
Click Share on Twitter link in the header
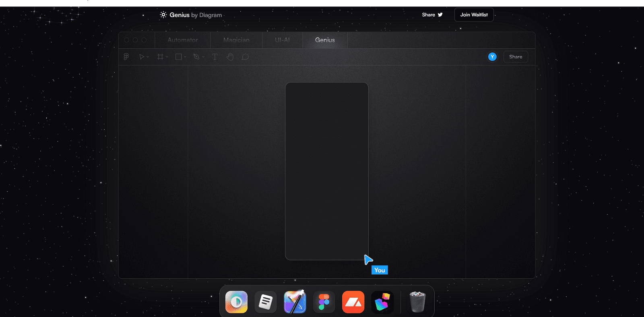click(432, 15)
